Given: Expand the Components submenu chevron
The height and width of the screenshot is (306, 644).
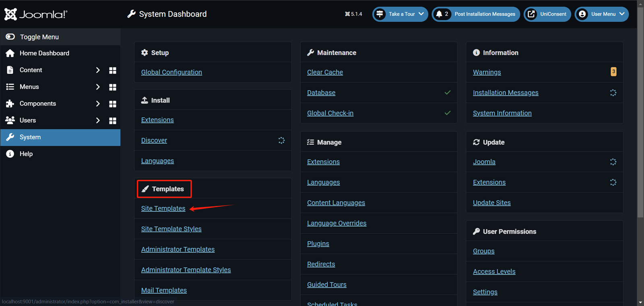Looking at the screenshot, I should point(97,103).
